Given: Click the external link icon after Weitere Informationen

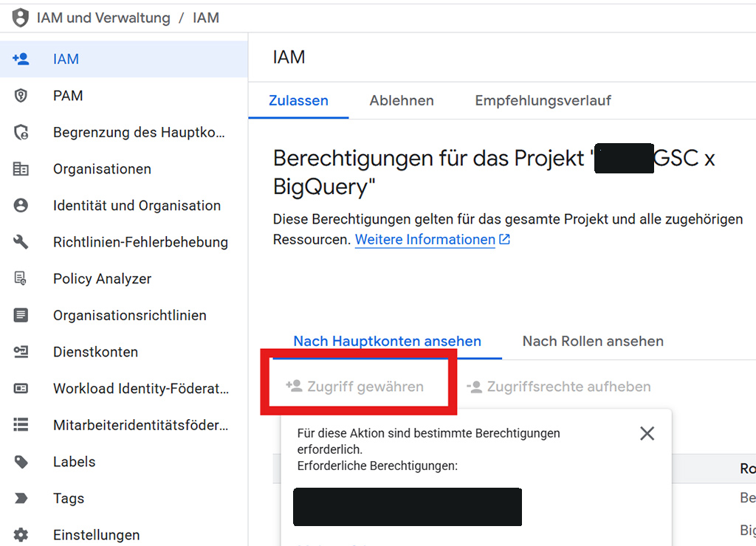Looking at the screenshot, I should pos(504,240).
